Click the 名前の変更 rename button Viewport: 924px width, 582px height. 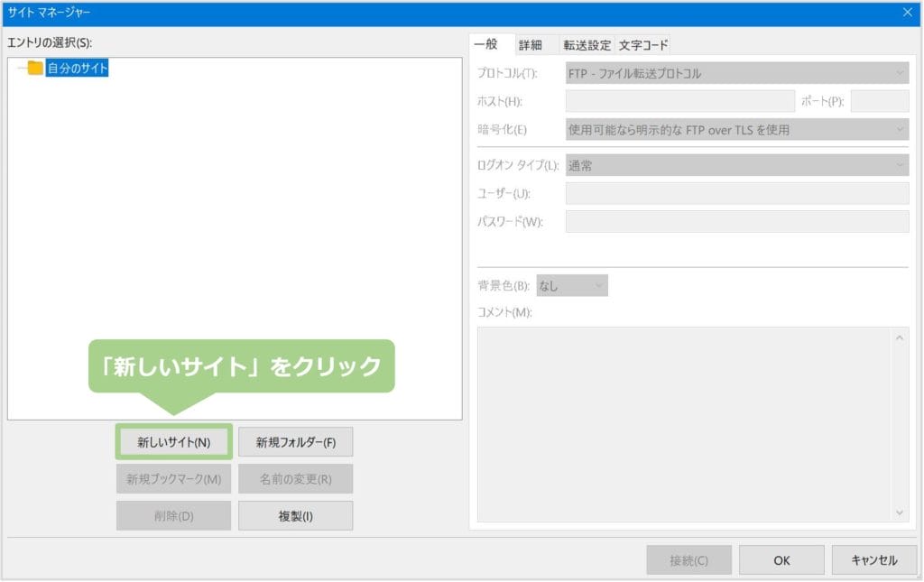[296, 478]
